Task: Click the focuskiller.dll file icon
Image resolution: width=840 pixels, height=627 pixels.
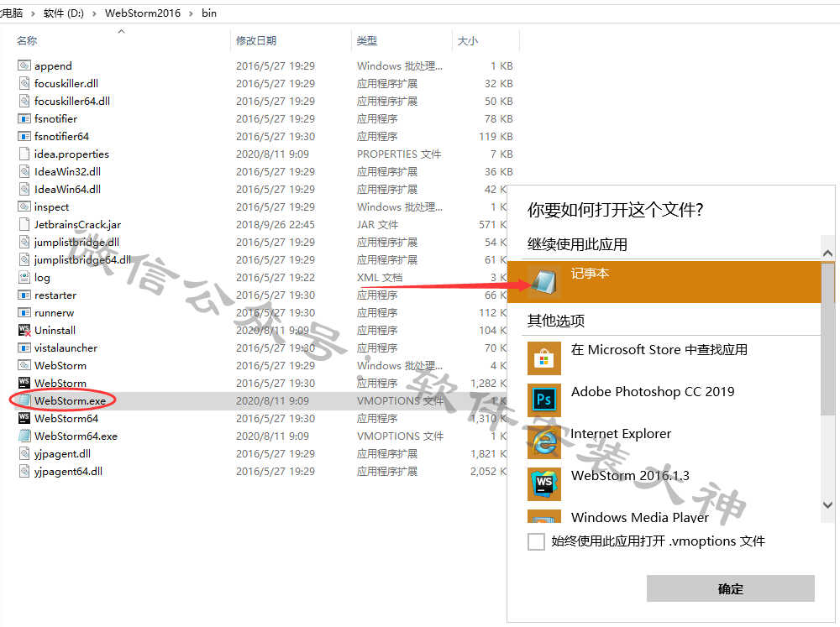Action: pyautogui.click(x=24, y=84)
